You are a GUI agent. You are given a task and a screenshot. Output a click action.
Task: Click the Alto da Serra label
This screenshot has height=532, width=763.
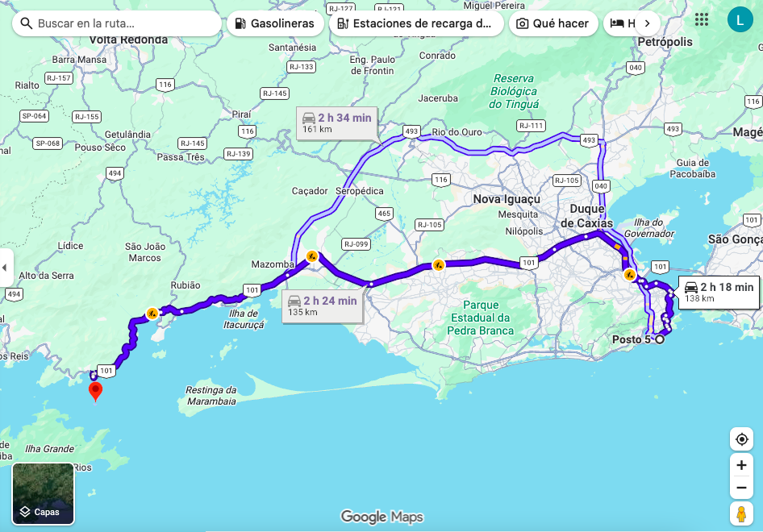(46, 275)
